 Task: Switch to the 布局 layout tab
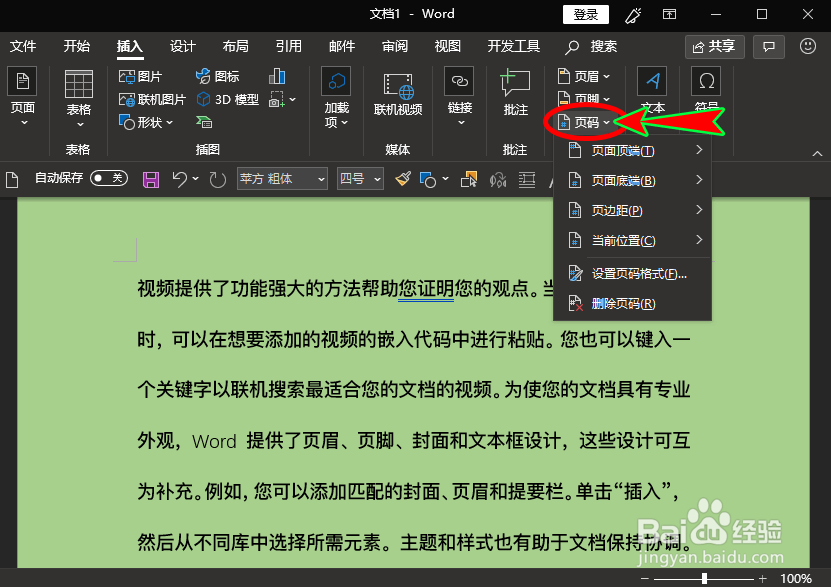point(236,47)
